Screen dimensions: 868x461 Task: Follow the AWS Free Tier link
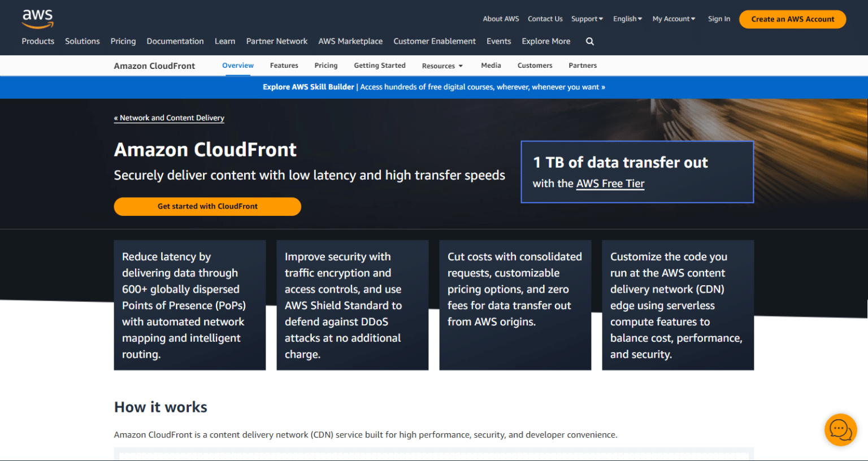(x=610, y=184)
